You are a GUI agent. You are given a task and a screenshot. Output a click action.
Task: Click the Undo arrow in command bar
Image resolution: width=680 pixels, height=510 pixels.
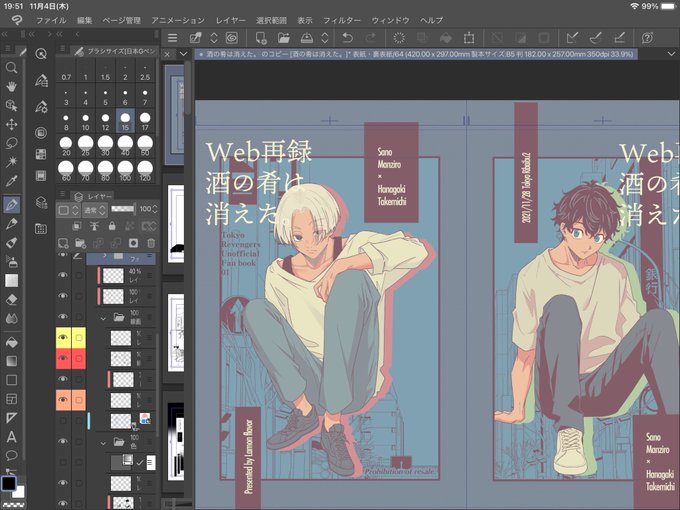pyautogui.click(x=347, y=38)
